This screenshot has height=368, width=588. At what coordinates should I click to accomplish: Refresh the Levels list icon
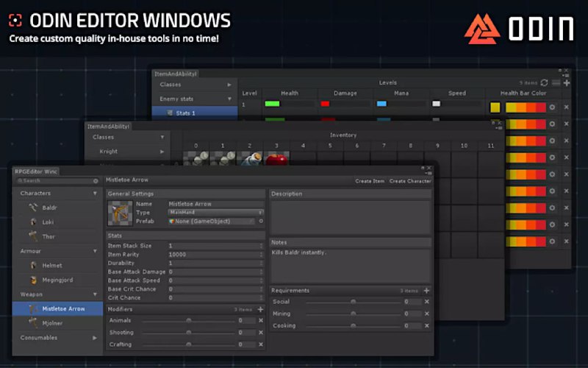tap(544, 82)
